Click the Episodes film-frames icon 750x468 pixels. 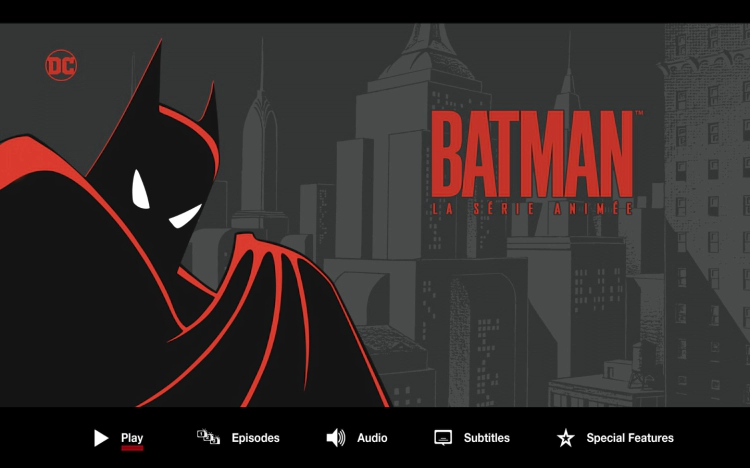(209, 437)
